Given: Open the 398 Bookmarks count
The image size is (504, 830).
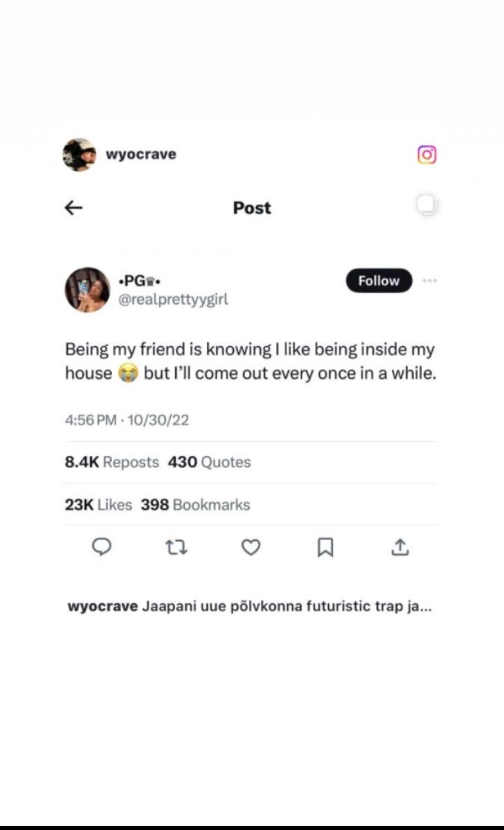Looking at the screenshot, I should 195,504.
